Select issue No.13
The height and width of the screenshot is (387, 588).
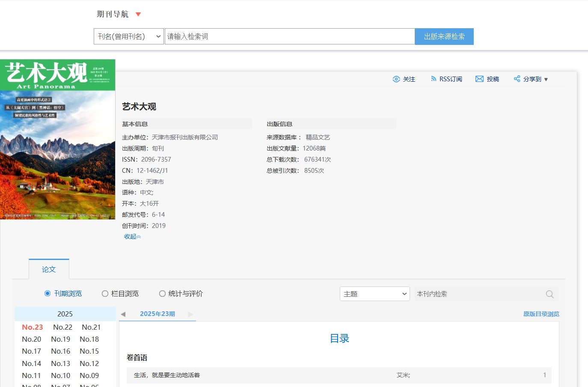(x=61, y=363)
